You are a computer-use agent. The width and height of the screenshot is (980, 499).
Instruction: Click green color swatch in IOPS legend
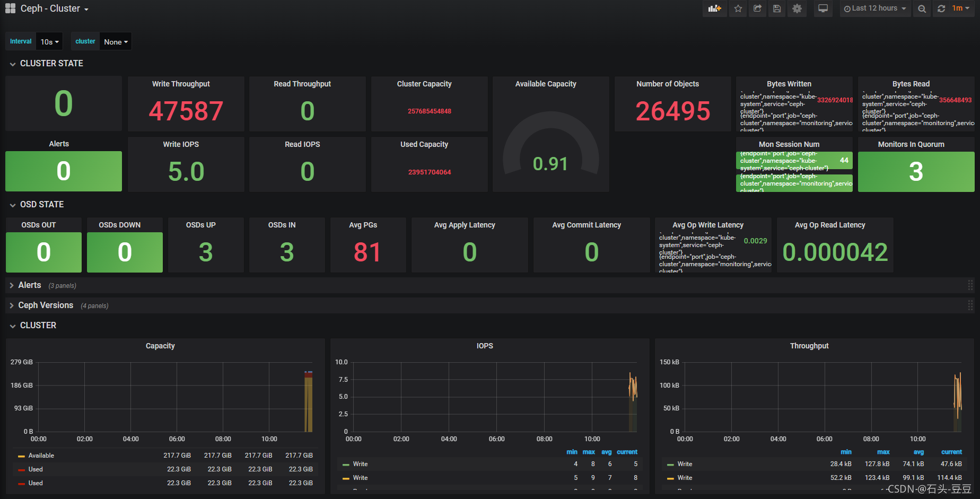click(346, 465)
